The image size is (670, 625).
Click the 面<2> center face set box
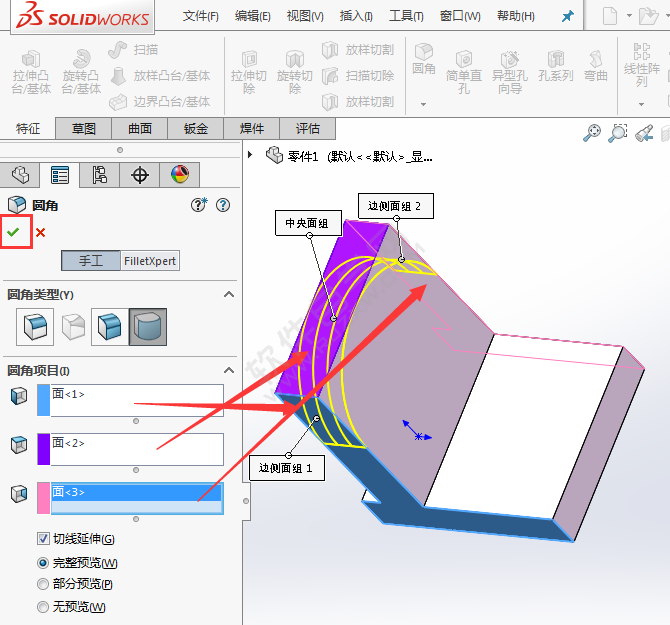(137, 449)
